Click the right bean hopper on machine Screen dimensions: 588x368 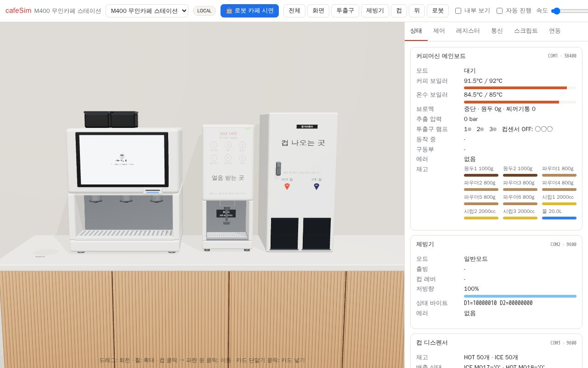(124, 119)
